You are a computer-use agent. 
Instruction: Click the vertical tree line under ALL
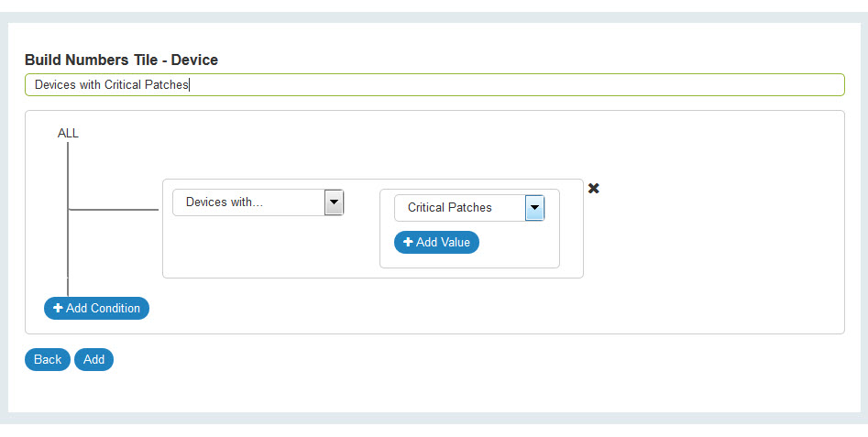[68, 174]
